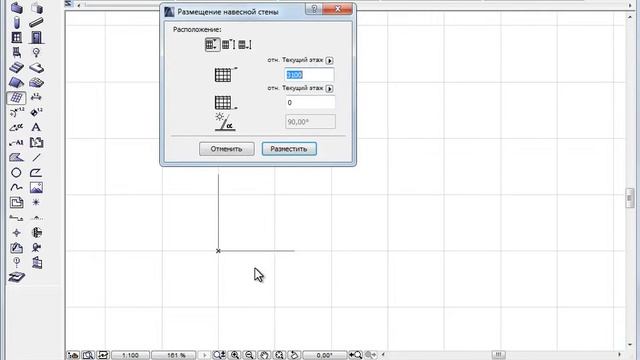Select the Zone tool in toolbox
This screenshot has width=640, height=360.
[36, 142]
